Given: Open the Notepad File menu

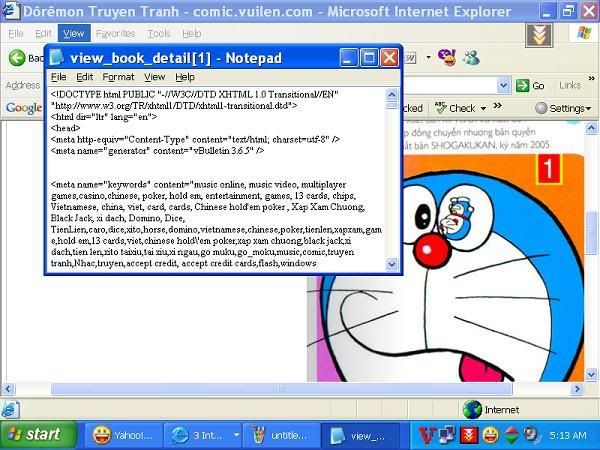Looking at the screenshot, I should (59, 77).
